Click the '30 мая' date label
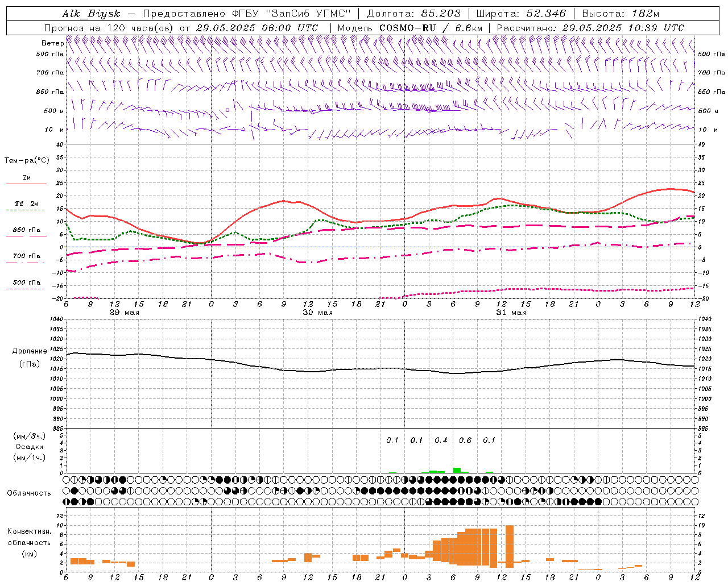Screen dimensions: 728x582 317,313
